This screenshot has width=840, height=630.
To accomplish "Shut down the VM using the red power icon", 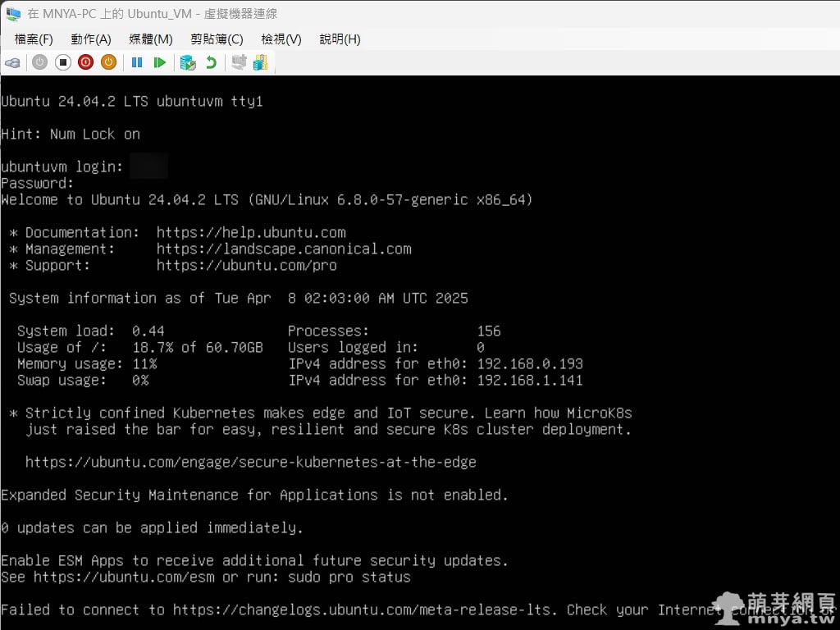I will [86, 62].
